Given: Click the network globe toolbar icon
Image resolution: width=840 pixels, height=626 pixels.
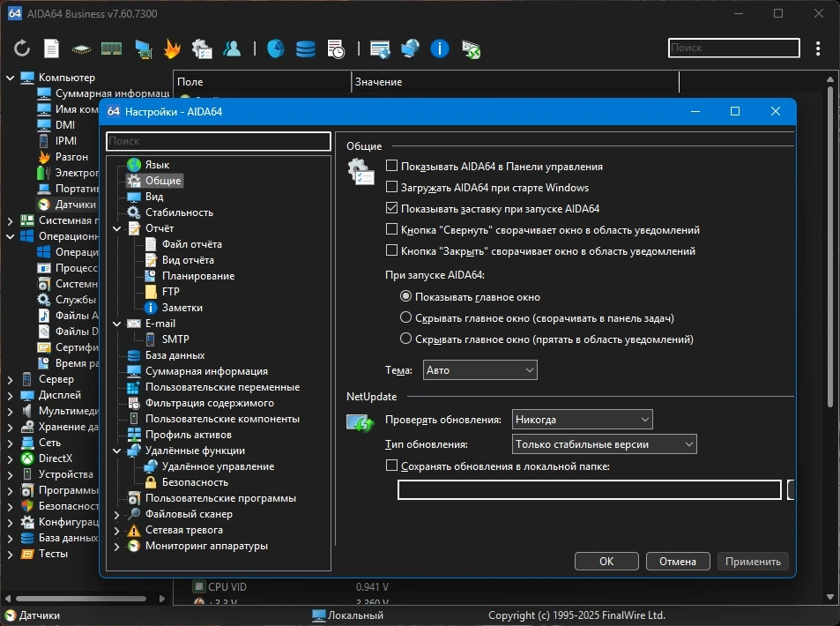Looking at the screenshot, I should 410,48.
